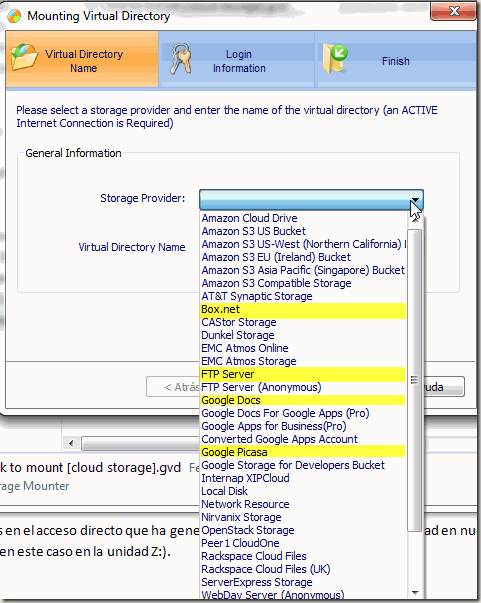Choose ServerExpress Storage

coord(303,582)
